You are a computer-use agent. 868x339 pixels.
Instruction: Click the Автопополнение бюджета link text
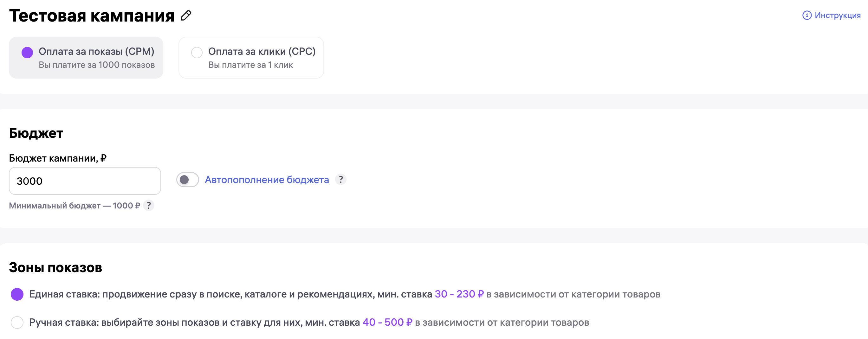267,180
